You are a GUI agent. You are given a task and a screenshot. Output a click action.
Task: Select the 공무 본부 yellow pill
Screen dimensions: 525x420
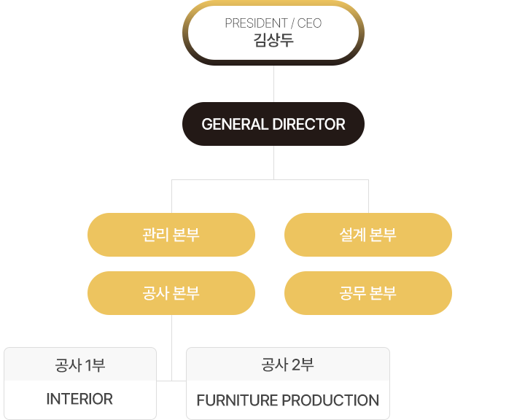[368, 293]
